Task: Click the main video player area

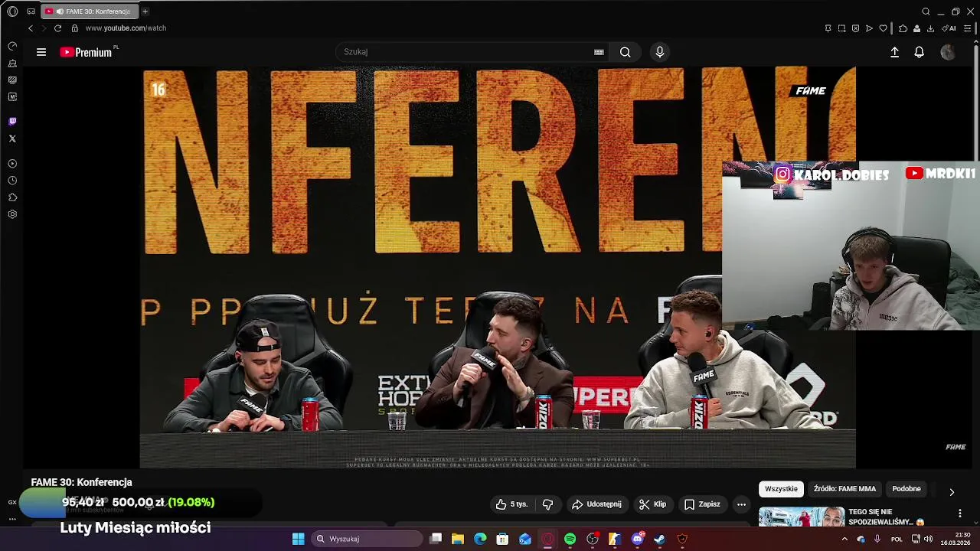Action: (x=498, y=267)
